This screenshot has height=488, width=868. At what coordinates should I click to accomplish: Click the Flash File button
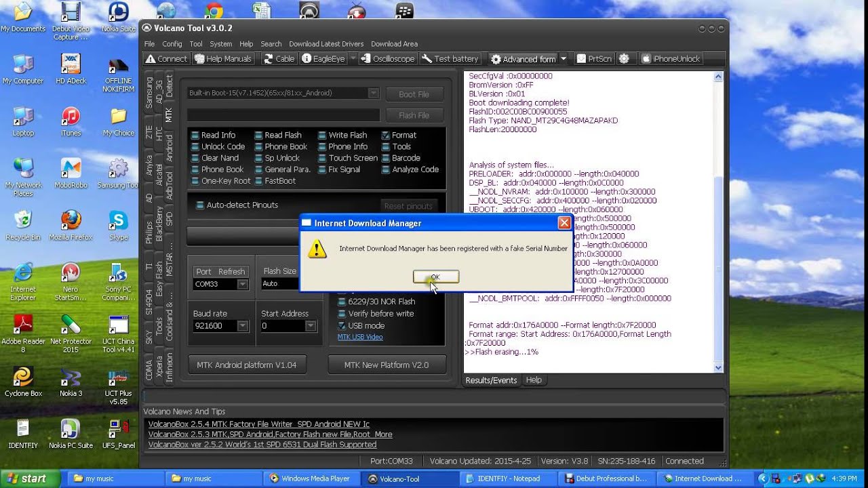click(x=414, y=115)
